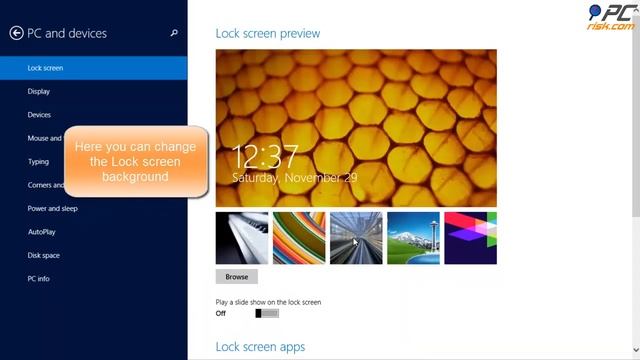The width and height of the screenshot is (640, 360).
Task: Click the honeycomb lock screen preview image
Action: pyautogui.click(x=356, y=128)
